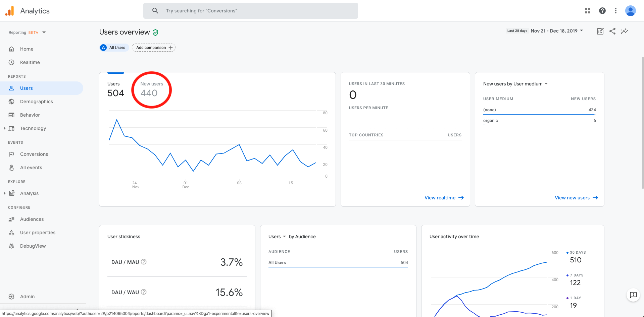Open the Google apps grid icon
The height and width of the screenshot is (317, 644).
coord(587,11)
